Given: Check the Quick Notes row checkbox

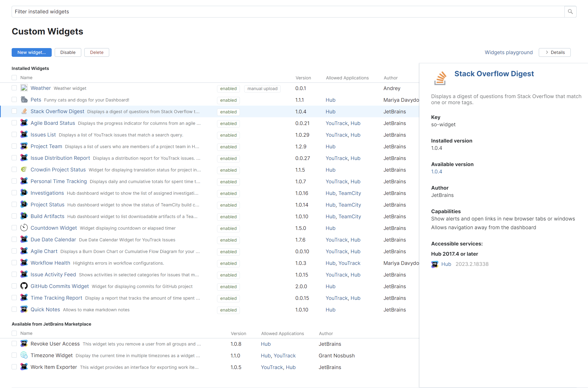Looking at the screenshot, I should tap(14, 309).
